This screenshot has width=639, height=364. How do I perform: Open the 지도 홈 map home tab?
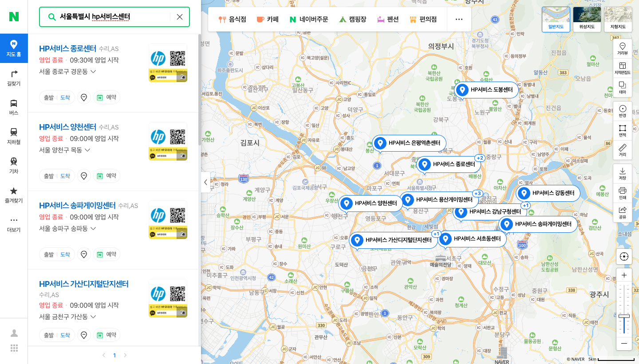(x=14, y=48)
